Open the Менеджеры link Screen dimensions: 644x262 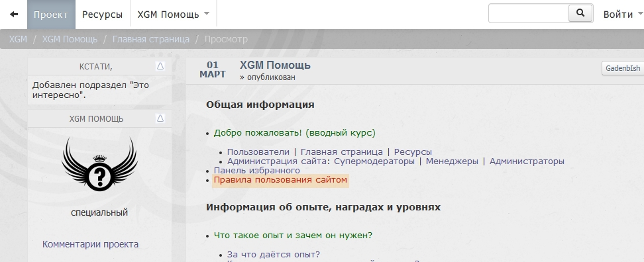tap(452, 161)
